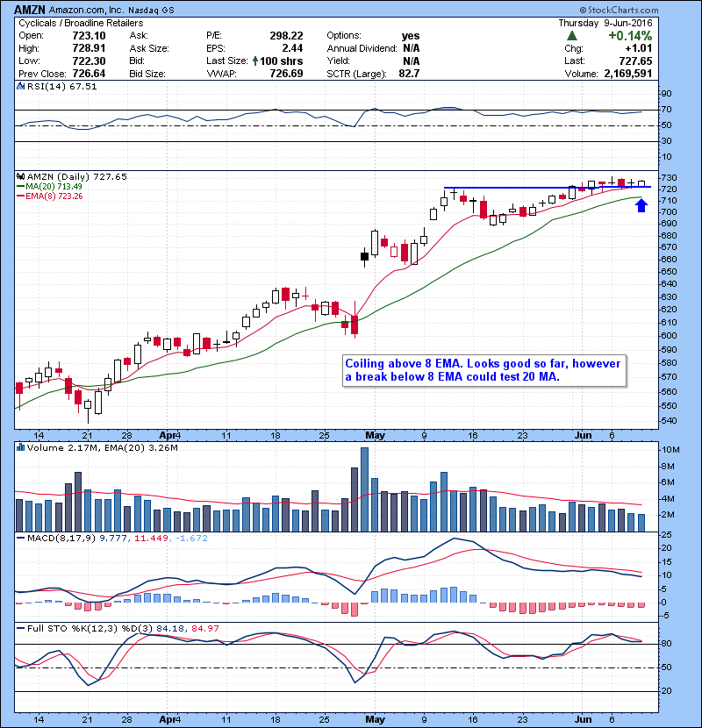The height and width of the screenshot is (728, 702).
Task: Click the Open price value 723.10
Action: [89, 36]
